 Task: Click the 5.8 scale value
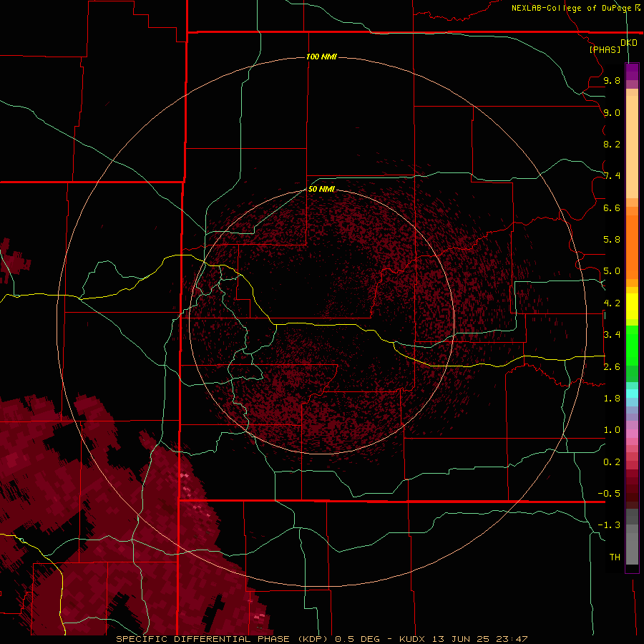coord(612,240)
